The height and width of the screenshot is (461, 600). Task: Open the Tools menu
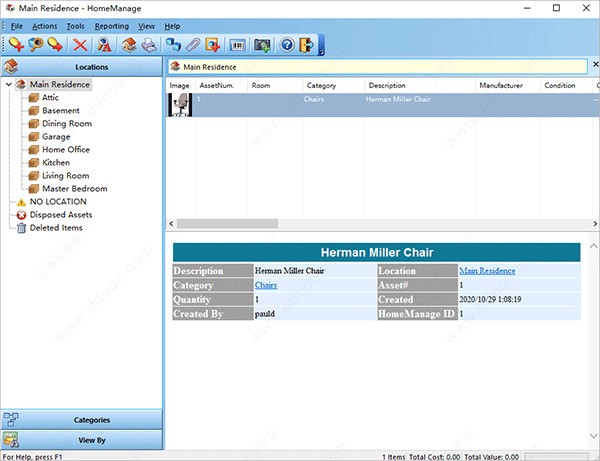pyautogui.click(x=75, y=25)
